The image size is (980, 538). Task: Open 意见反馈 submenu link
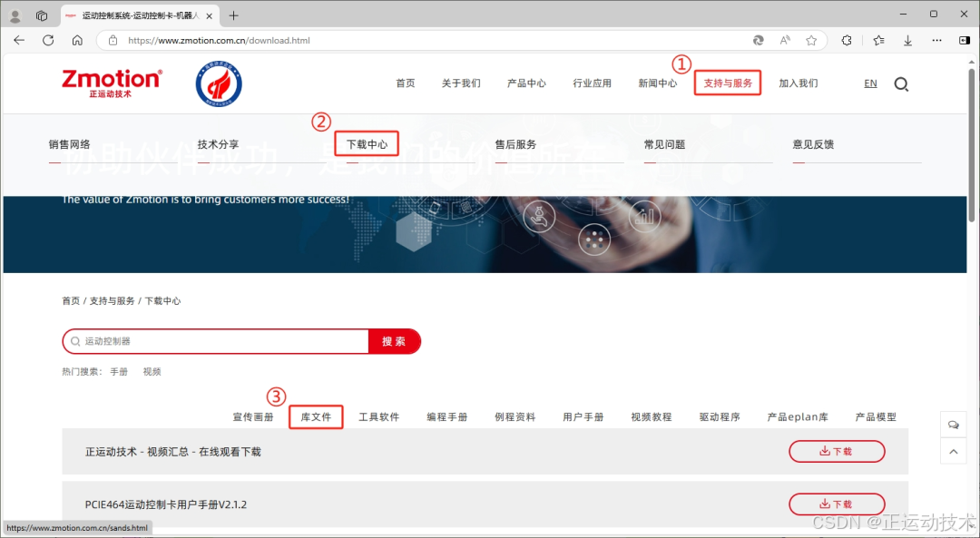pos(813,144)
